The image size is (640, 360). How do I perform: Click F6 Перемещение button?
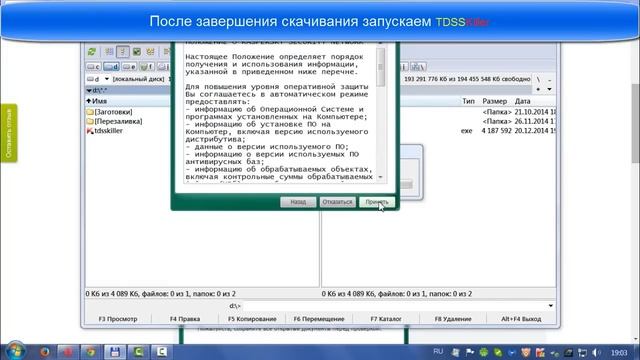click(x=319, y=319)
